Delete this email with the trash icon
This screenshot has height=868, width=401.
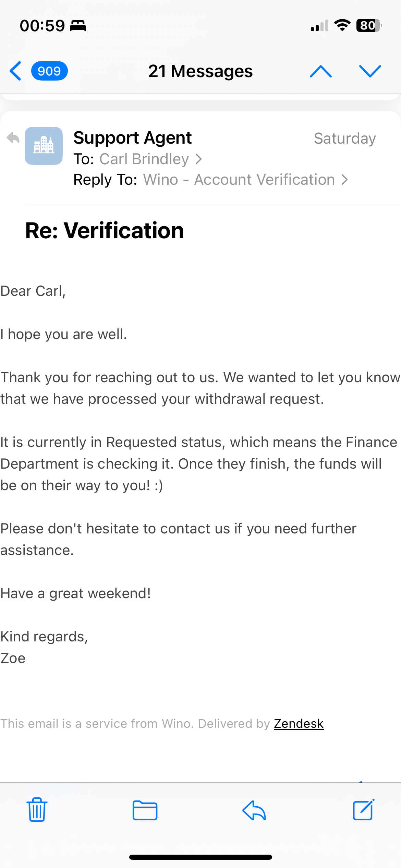click(37, 810)
